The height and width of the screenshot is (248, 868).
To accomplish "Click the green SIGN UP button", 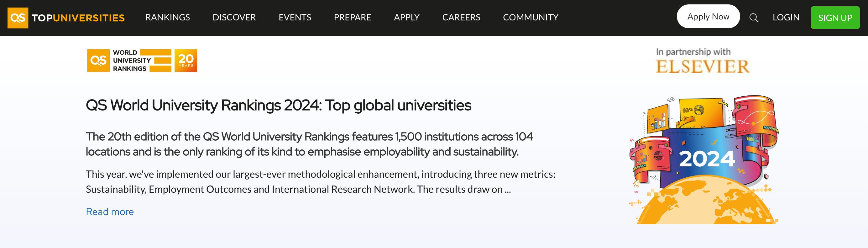I will pos(835,18).
